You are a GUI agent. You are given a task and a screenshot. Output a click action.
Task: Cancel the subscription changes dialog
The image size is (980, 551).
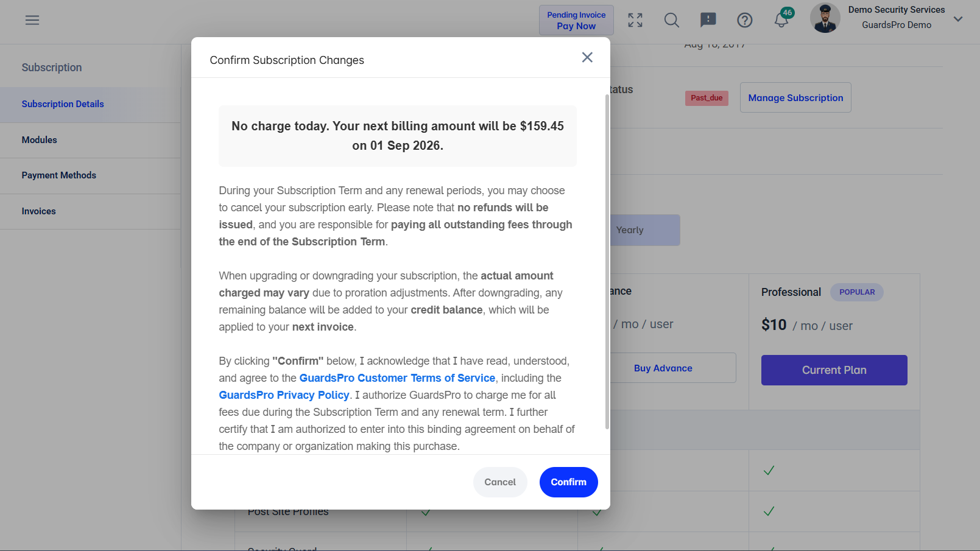(x=500, y=482)
